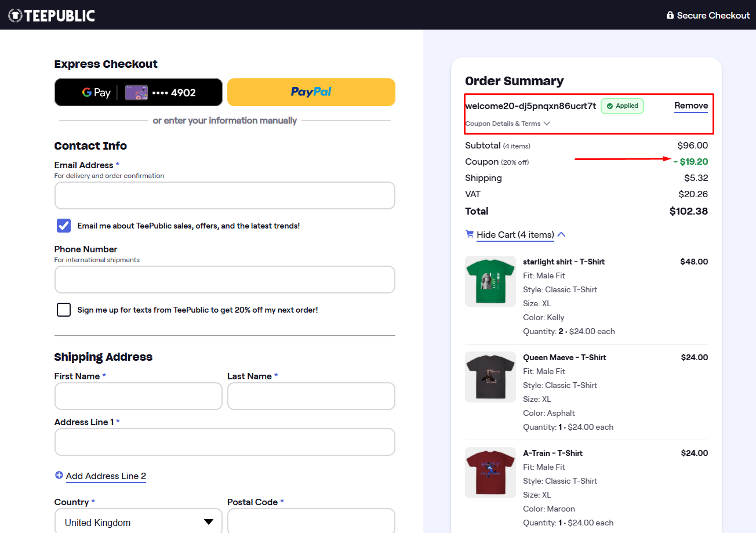Image resolution: width=756 pixels, height=533 pixels.
Task: Click the starlight shirt green tee thumbnail
Action: [x=490, y=281]
